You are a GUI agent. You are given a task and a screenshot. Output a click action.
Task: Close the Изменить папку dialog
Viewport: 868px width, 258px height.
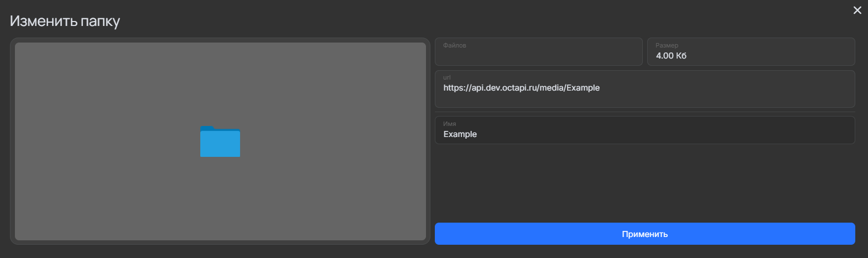click(x=857, y=10)
